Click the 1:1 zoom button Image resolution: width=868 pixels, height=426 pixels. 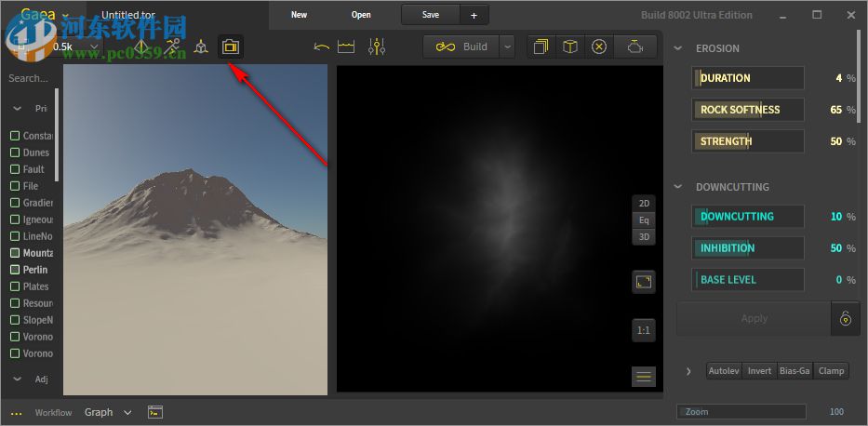pos(644,330)
